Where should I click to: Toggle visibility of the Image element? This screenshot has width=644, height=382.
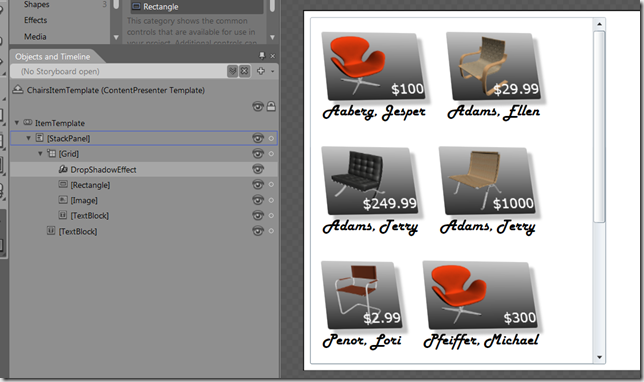258,200
